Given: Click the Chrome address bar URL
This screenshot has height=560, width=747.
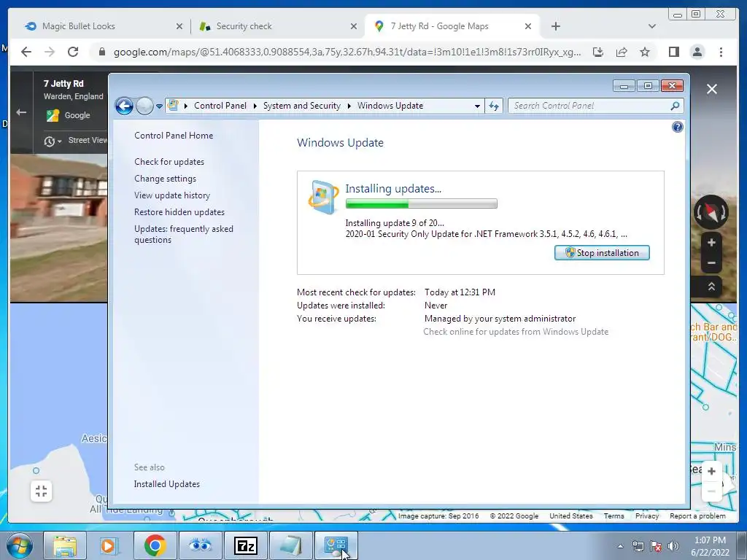Looking at the screenshot, I should [x=347, y=52].
